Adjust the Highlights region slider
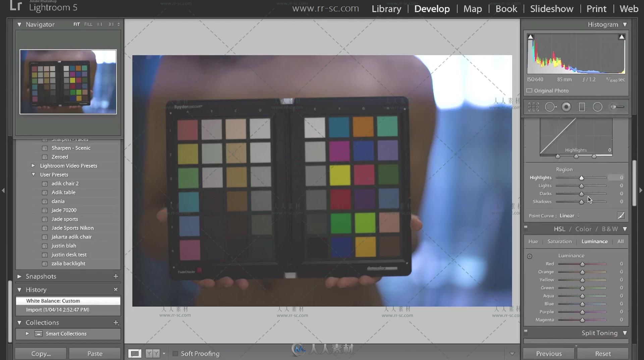The width and height of the screenshot is (644, 360). pos(582,178)
